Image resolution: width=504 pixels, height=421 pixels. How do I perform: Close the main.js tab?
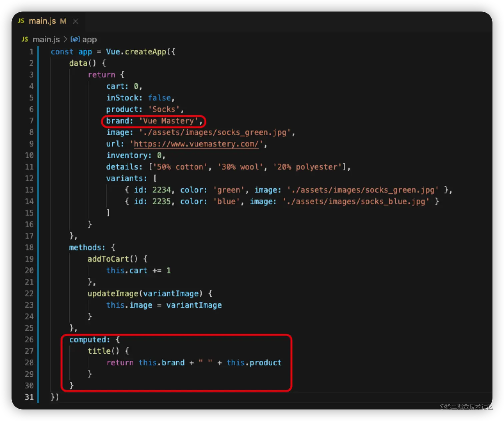76,21
